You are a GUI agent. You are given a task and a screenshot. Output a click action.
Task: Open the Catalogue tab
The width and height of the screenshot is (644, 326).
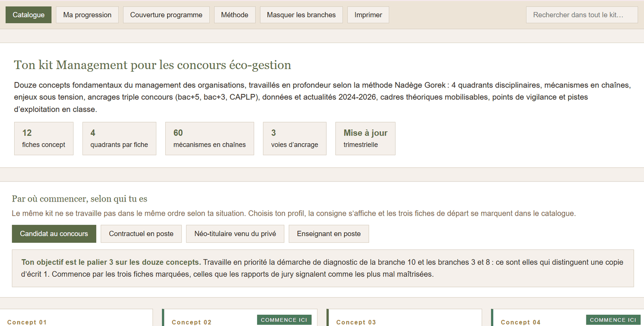(28, 15)
